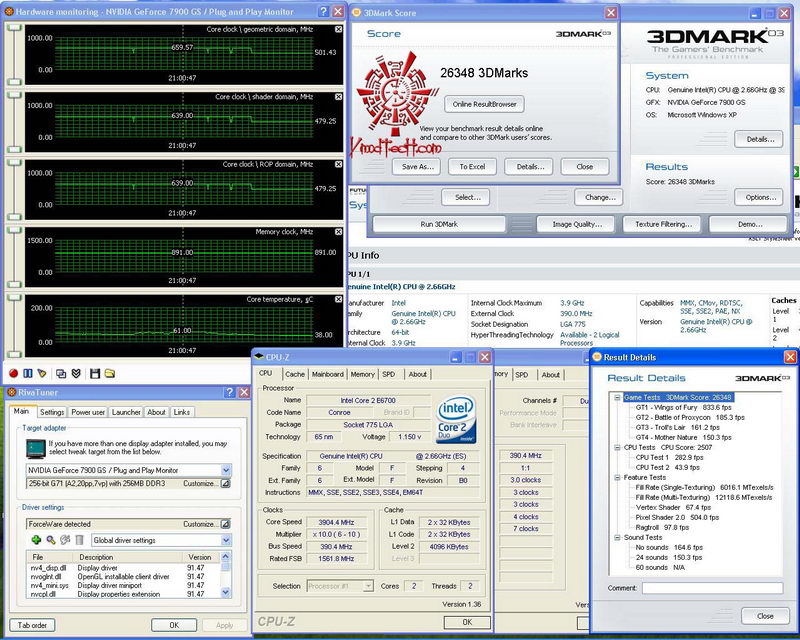The width and height of the screenshot is (800, 640).
Task: Click the cascade windows icon in monitoring toolbar
Action: (61, 374)
